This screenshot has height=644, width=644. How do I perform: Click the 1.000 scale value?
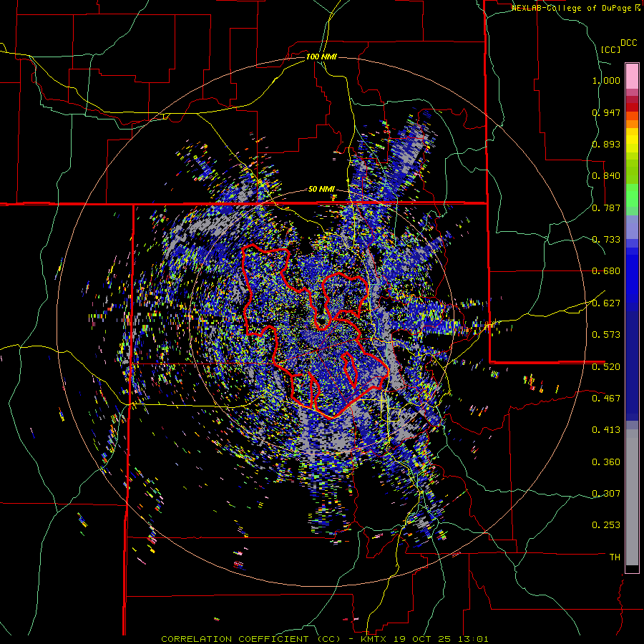[606, 80]
